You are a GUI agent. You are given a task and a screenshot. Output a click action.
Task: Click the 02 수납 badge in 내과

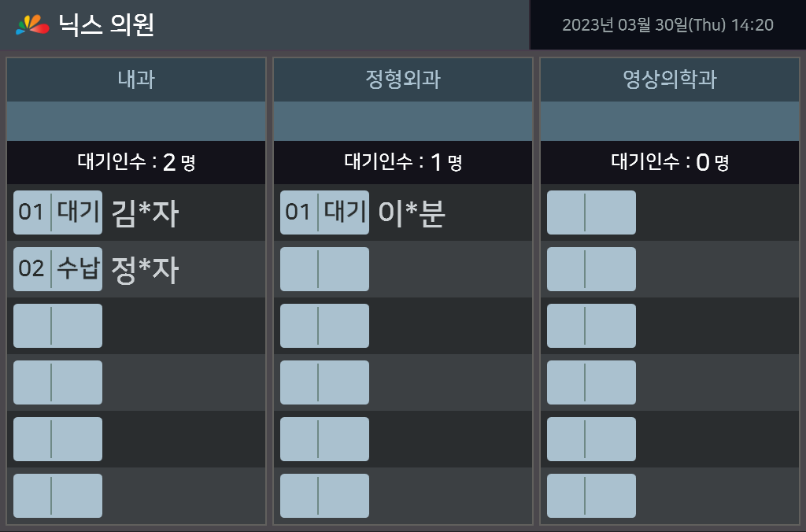57,269
